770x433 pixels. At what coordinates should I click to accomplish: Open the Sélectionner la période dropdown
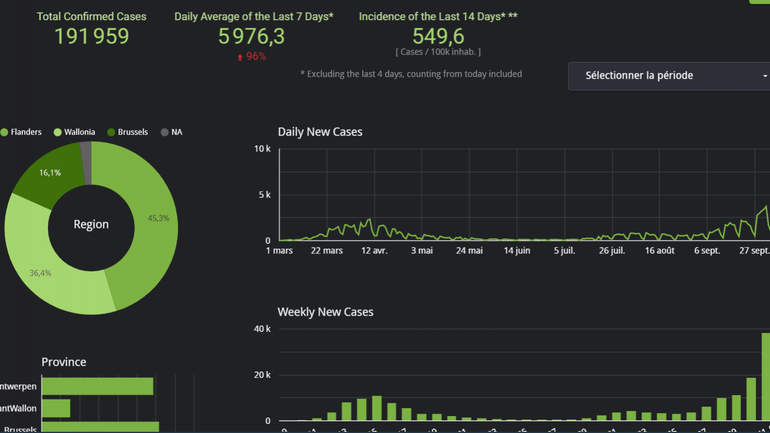coord(660,76)
